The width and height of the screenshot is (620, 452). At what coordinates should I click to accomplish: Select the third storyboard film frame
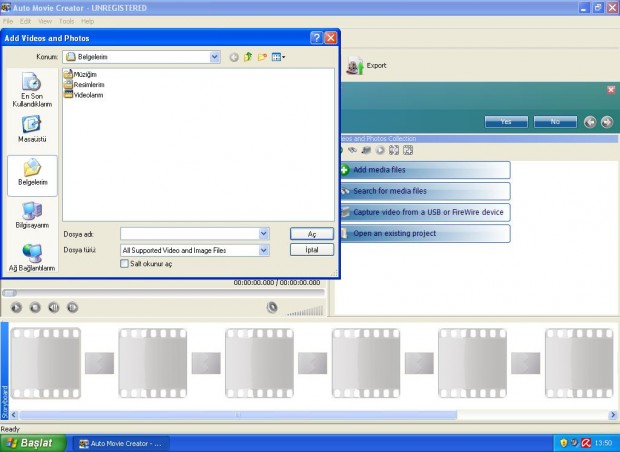259,363
